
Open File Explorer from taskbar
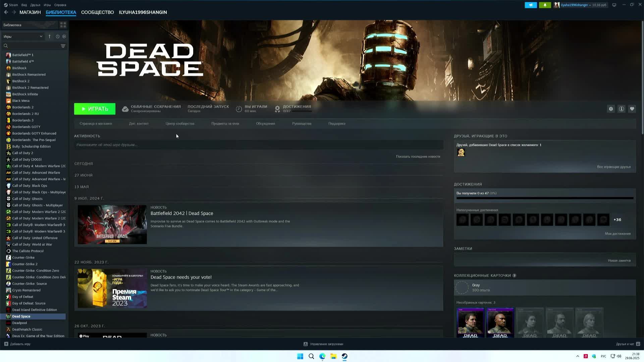coord(333,356)
